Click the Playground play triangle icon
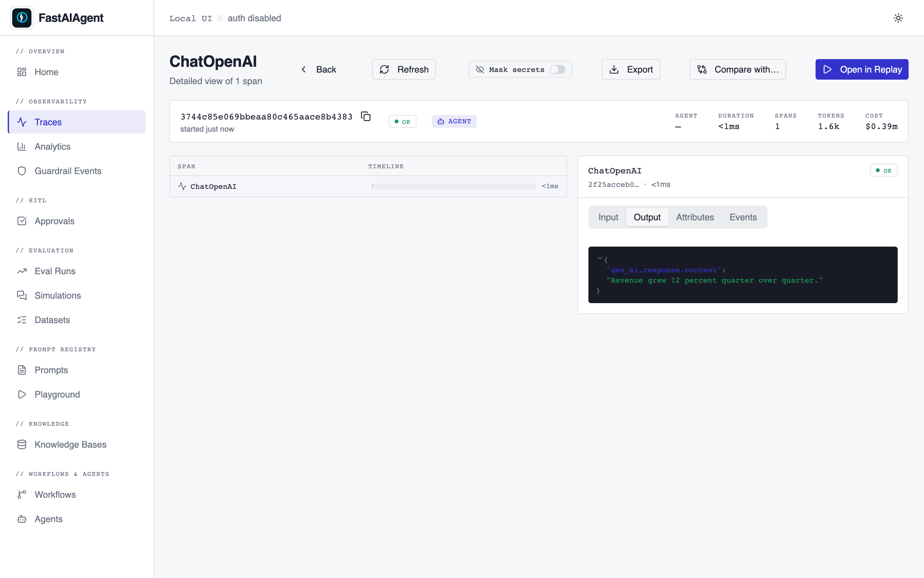 click(22, 395)
